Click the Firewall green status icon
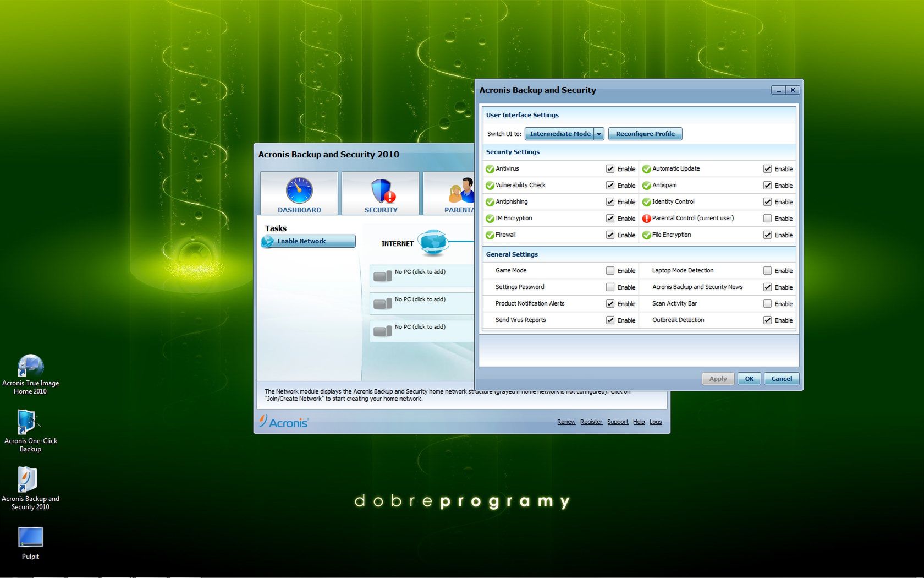Screen dimensions: 924x578 (x=490, y=235)
